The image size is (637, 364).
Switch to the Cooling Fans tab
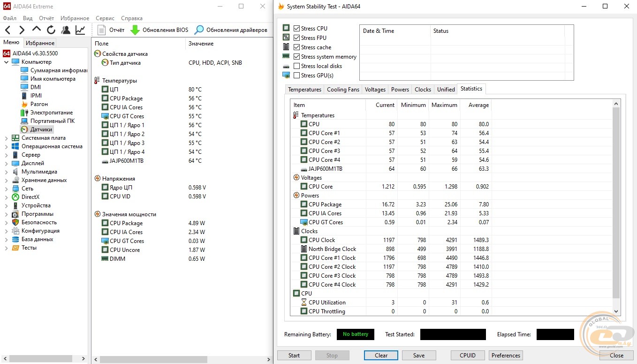(343, 90)
